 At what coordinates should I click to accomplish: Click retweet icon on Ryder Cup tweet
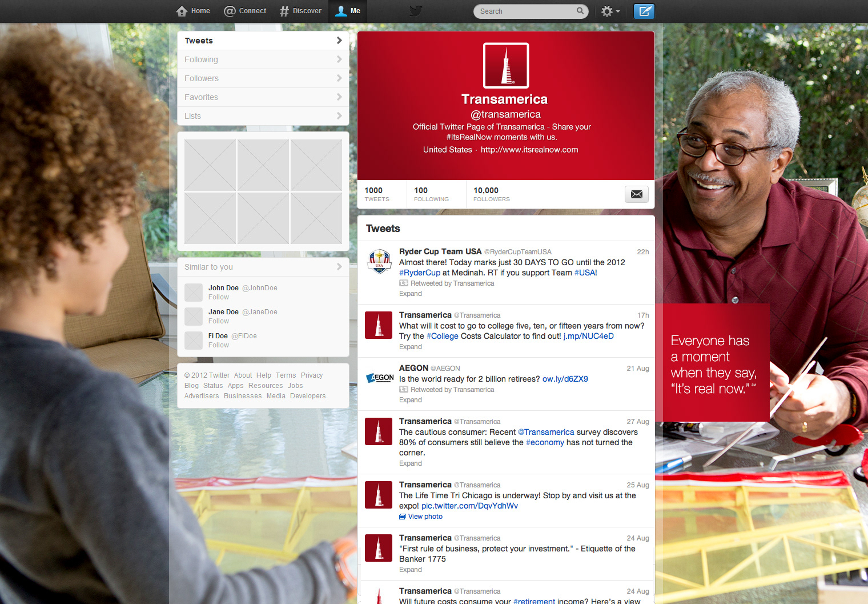(x=404, y=283)
